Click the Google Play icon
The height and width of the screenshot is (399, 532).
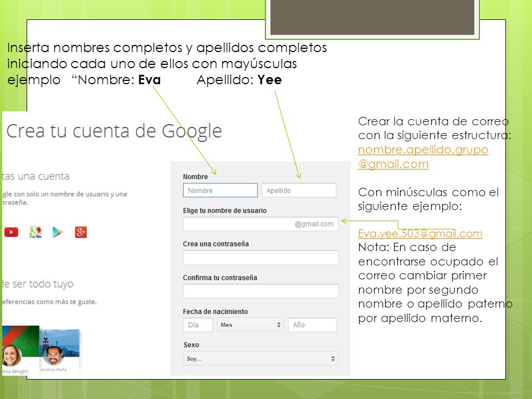(58, 232)
